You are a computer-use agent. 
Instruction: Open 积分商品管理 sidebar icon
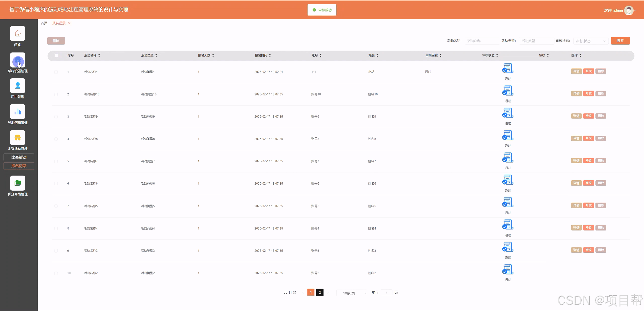tap(18, 183)
